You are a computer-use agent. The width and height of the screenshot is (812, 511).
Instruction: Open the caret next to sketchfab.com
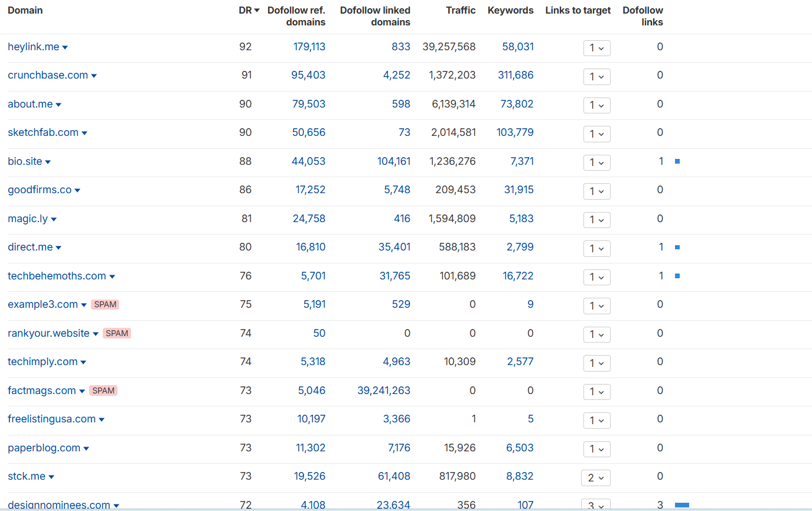(x=84, y=133)
